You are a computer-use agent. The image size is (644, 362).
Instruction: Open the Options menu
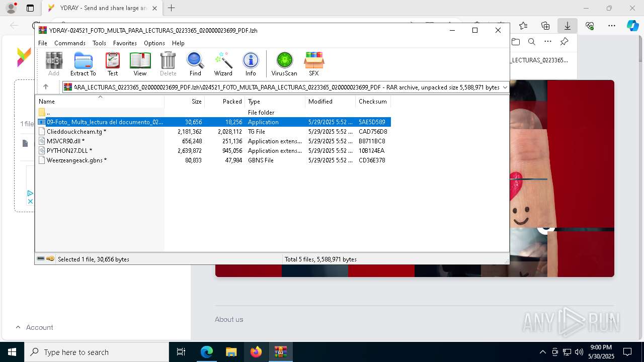click(x=154, y=43)
